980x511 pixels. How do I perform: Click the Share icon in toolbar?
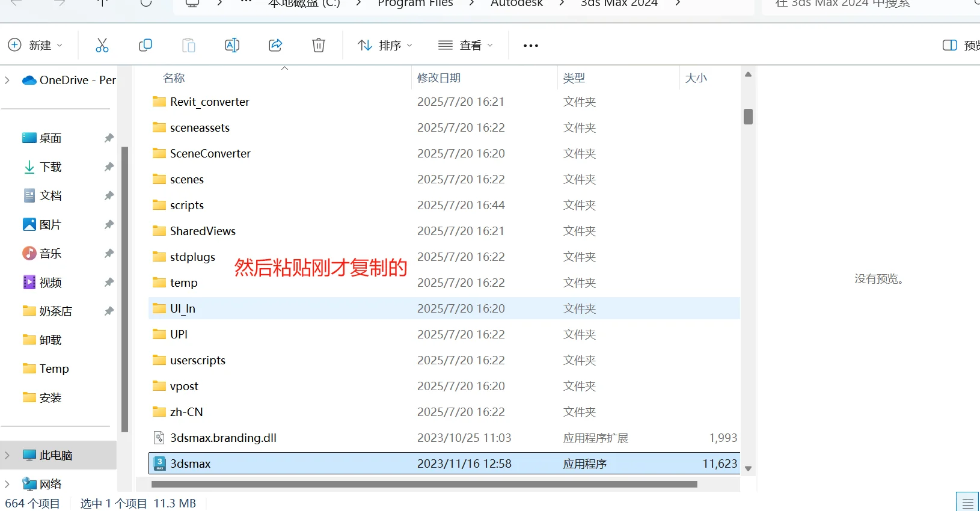click(x=275, y=45)
